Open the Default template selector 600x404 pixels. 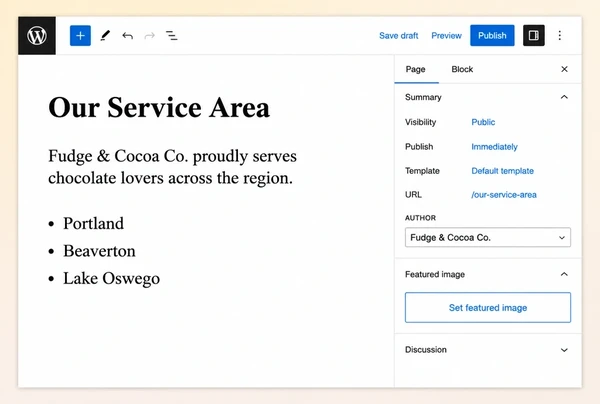(502, 171)
